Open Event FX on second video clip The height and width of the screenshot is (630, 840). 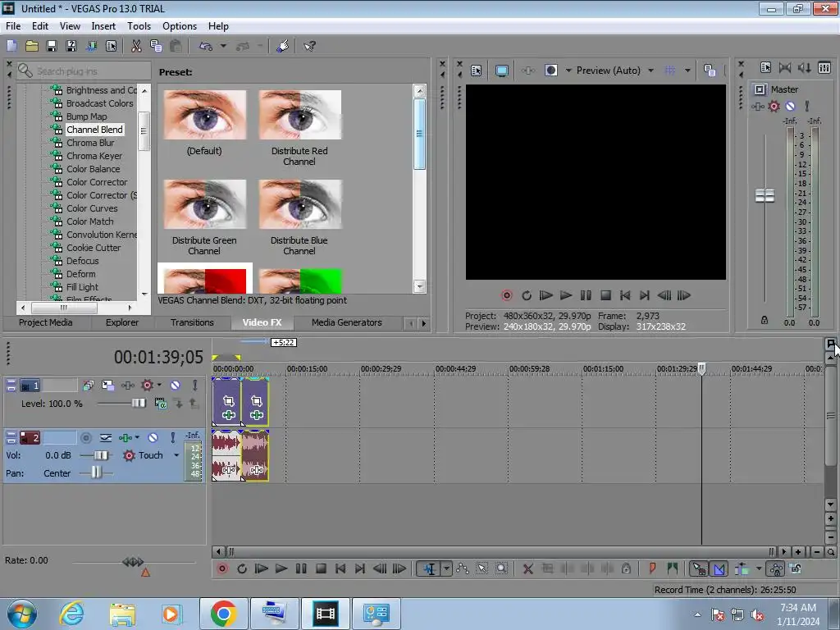click(257, 415)
